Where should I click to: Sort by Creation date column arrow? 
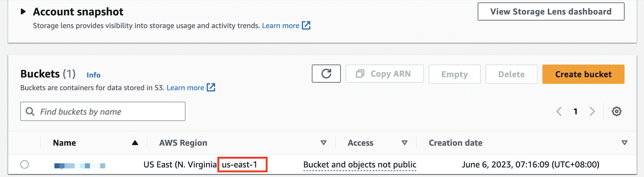coord(624,143)
